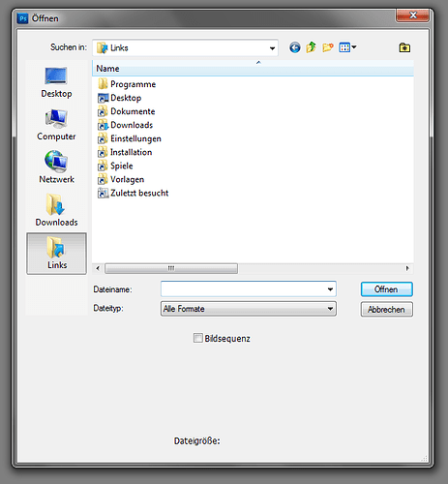
Task: Select Computer in the places sidebar
Action: pos(56,125)
